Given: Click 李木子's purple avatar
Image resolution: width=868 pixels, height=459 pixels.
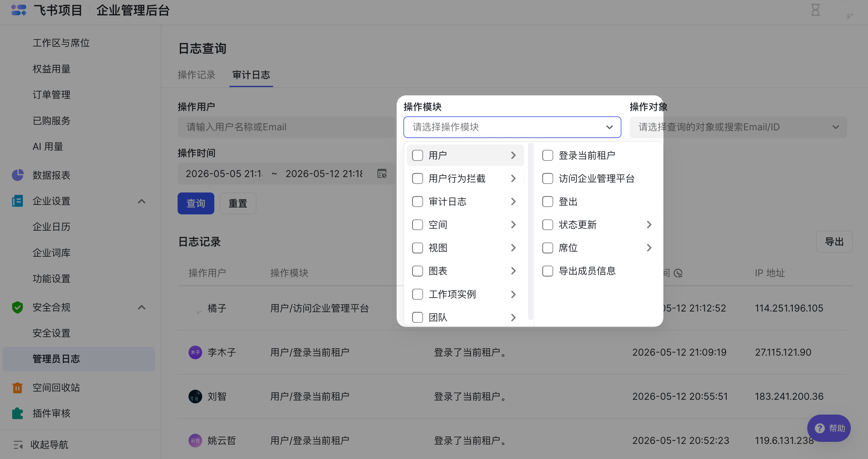Looking at the screenshot, I should [195, 352].
